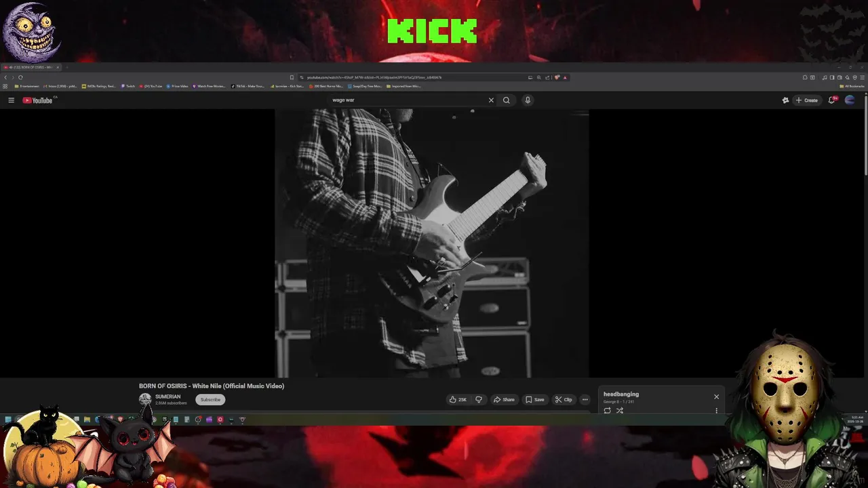Open the account avatar menu
This screenshot has width=868, height=488.
(850, 100)
